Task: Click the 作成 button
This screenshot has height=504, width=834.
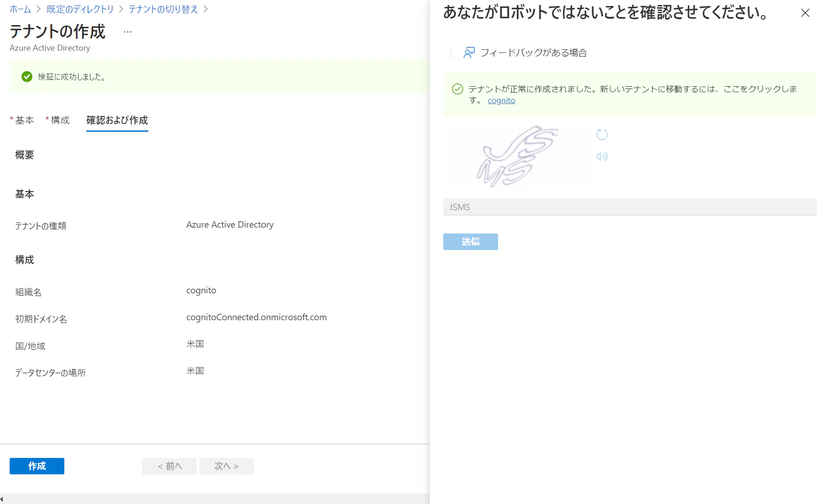Action: [x=37, y=466]
